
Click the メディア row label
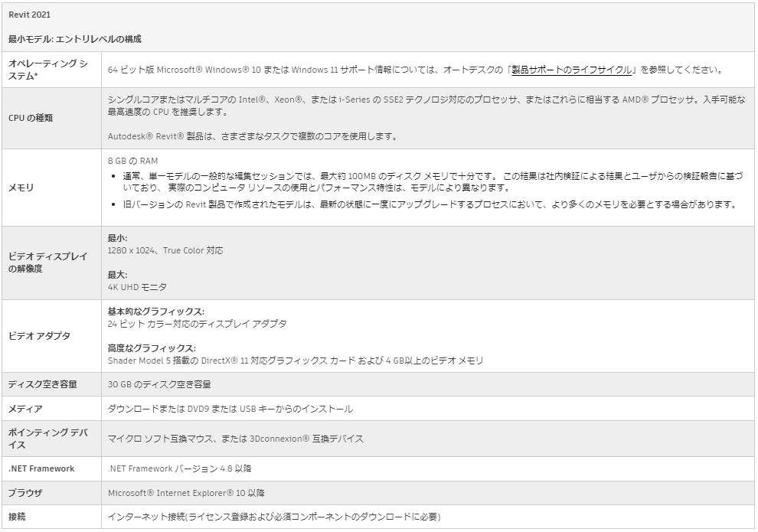[25, 409]
